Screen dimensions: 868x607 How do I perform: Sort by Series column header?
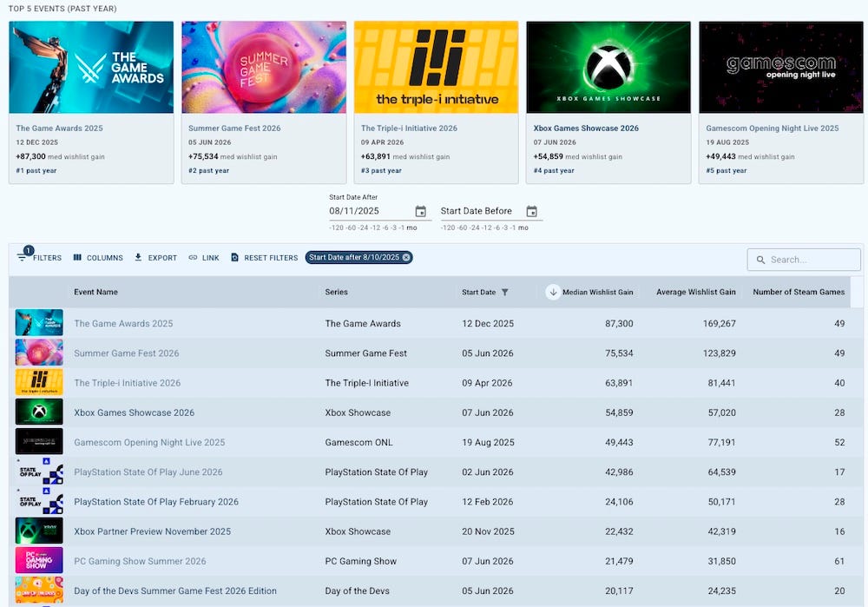click(x=336, y=292)
